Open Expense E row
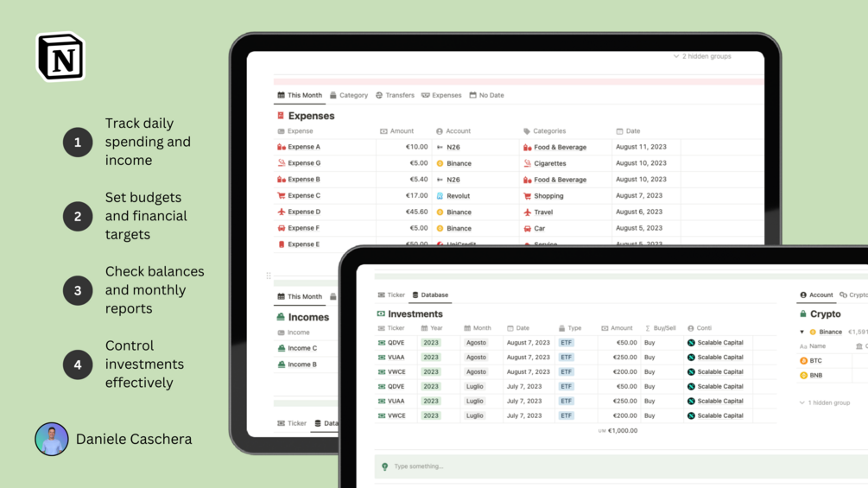 [x=304, y=244]
